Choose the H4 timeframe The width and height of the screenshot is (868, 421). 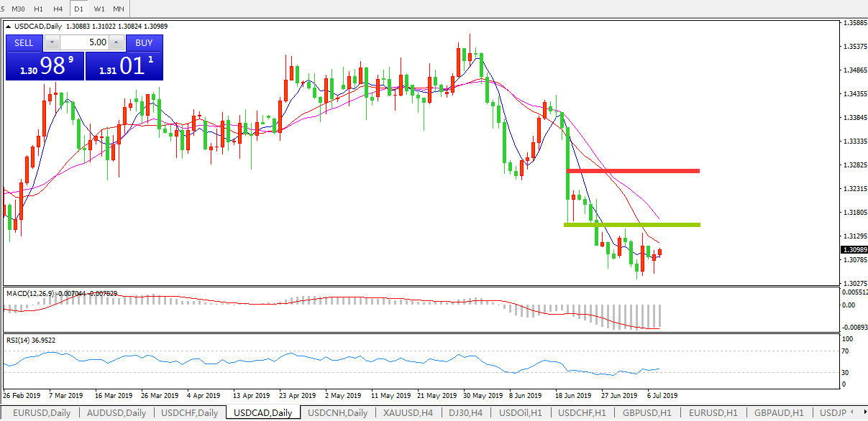click(x=58, y=9)
